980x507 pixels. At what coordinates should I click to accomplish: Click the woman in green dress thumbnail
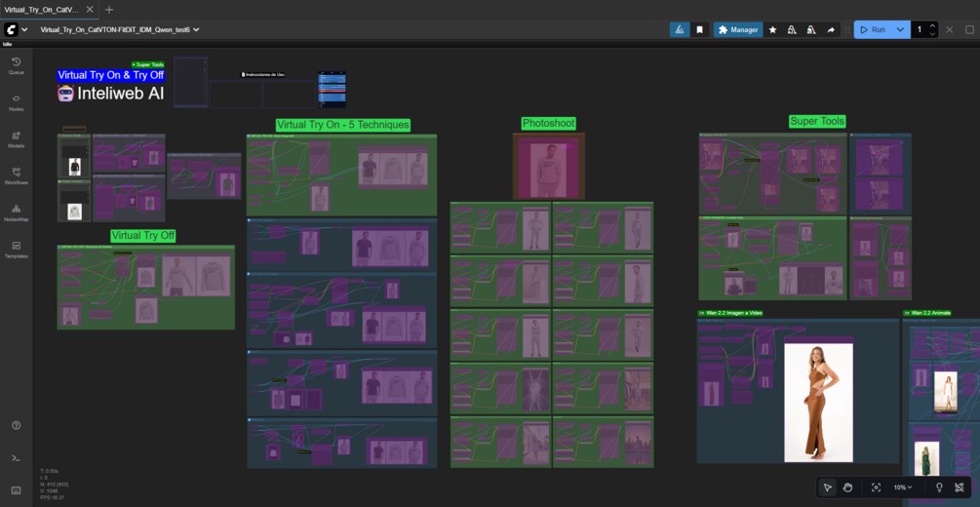[x=927, y=461]
